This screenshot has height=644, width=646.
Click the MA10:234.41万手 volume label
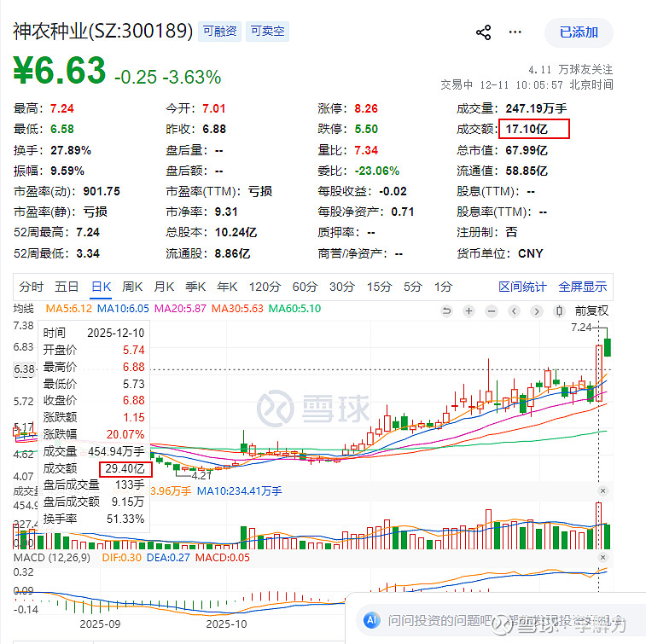tap(239, 490)
